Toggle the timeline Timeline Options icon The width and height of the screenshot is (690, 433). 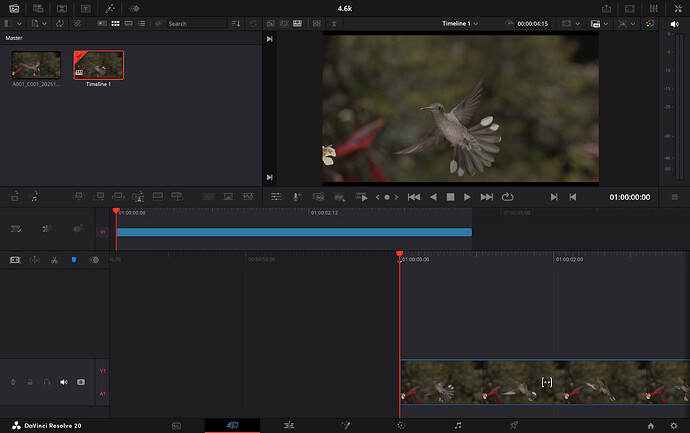16,229
